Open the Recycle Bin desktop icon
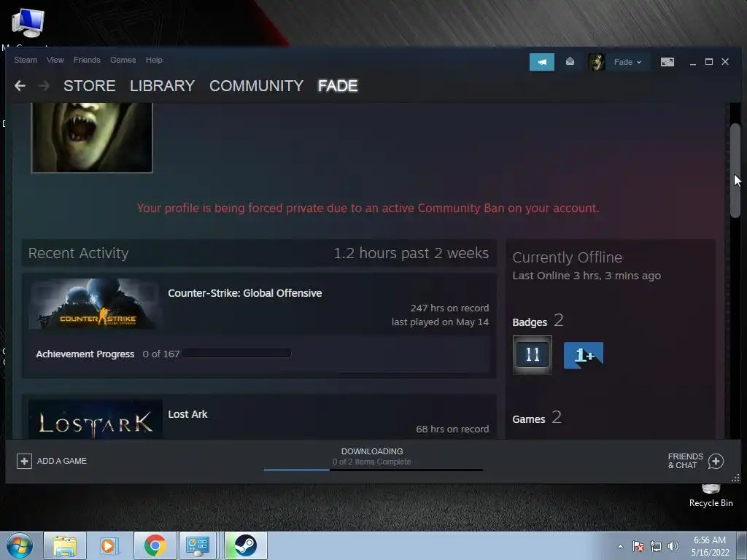This screenshot has width=747, height=560. coord(711,495)
